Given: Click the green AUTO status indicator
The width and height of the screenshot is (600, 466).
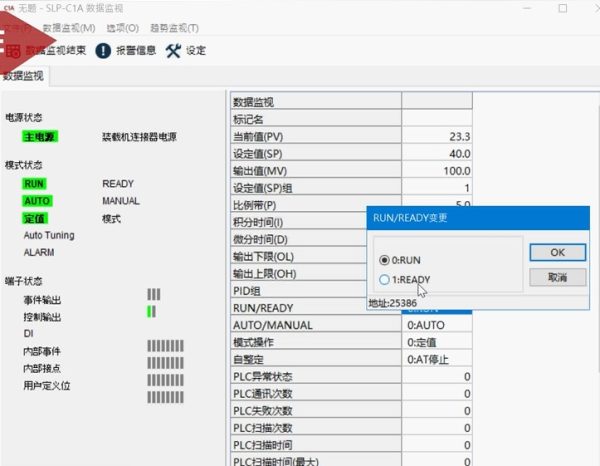Looking at the screenshot, I should point(36,201).
